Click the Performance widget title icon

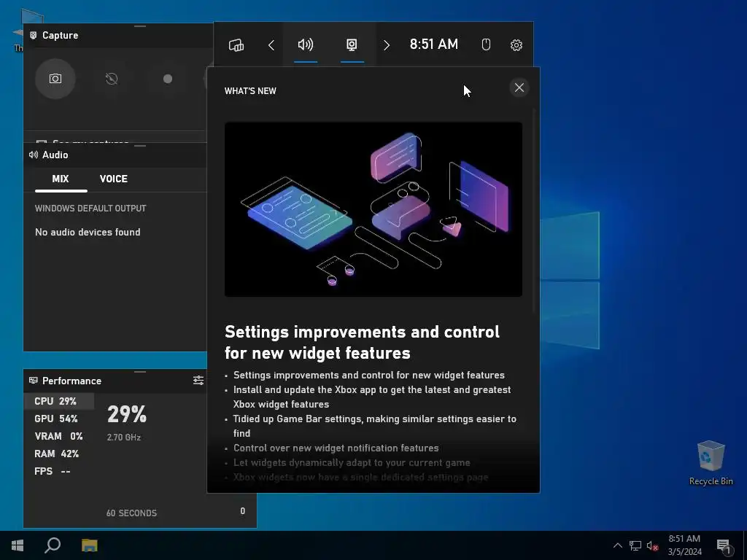click(x=34, y=381)
